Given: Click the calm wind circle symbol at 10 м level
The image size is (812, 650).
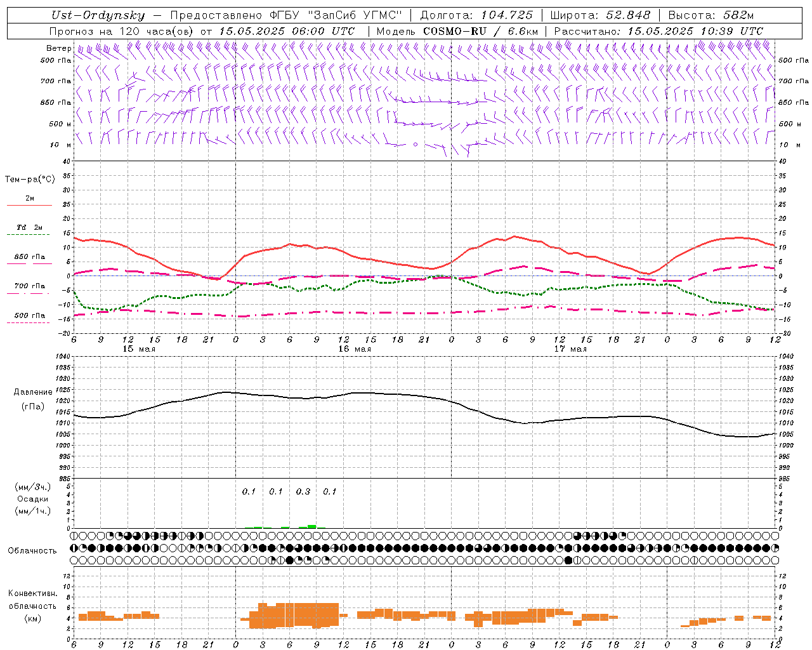Looking at the screenshot, I should (416, 145).
